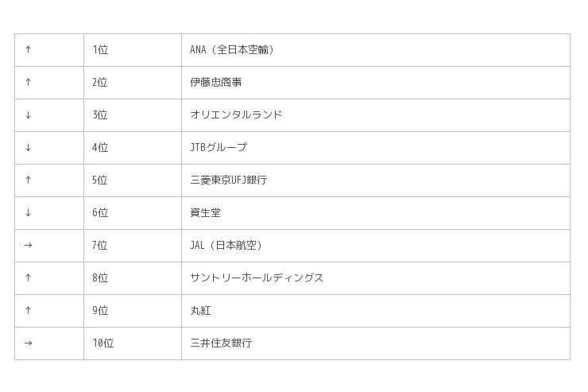Click the 10位 rank cell
Image resolution: width=588 pixels, height=392 pixels.
coord(103,343)
